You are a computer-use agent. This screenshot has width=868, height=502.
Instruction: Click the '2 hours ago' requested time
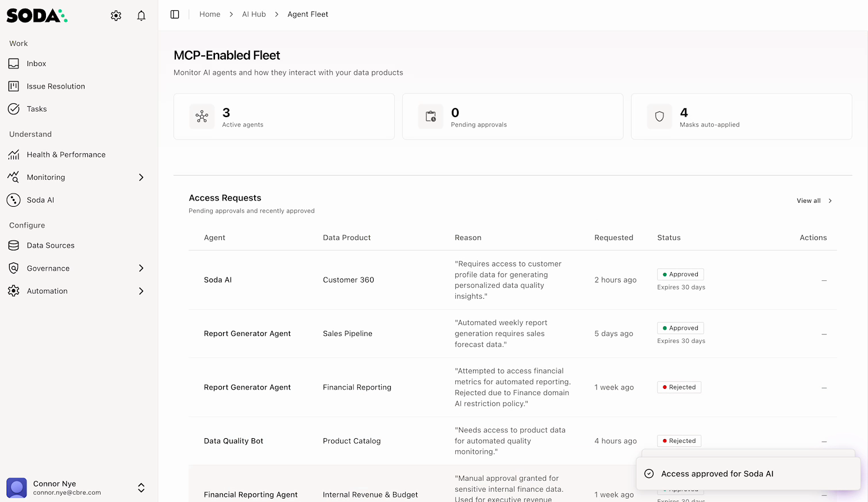pos(616,280)
